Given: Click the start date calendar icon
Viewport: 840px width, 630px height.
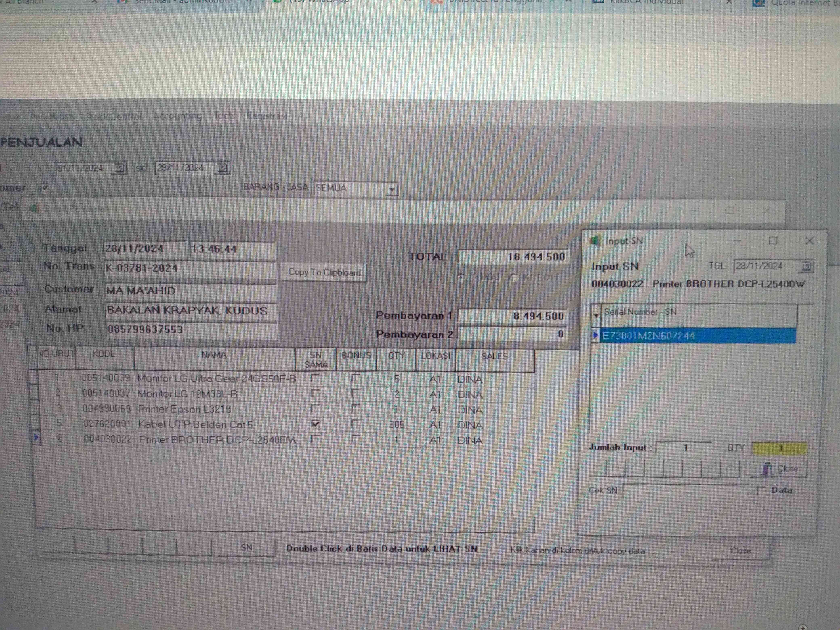Looking at the screenshot, I should (x=119, y=168).
